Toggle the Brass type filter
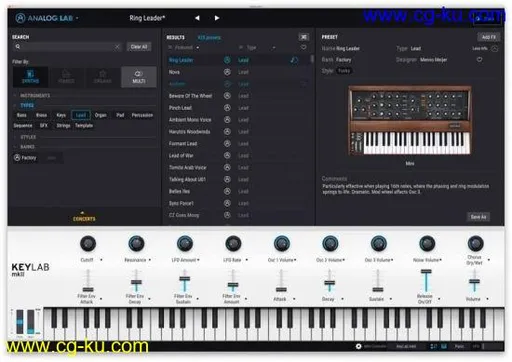Viewport: 512px width, 362px height. pyautogui.click(x=41, y=115)
